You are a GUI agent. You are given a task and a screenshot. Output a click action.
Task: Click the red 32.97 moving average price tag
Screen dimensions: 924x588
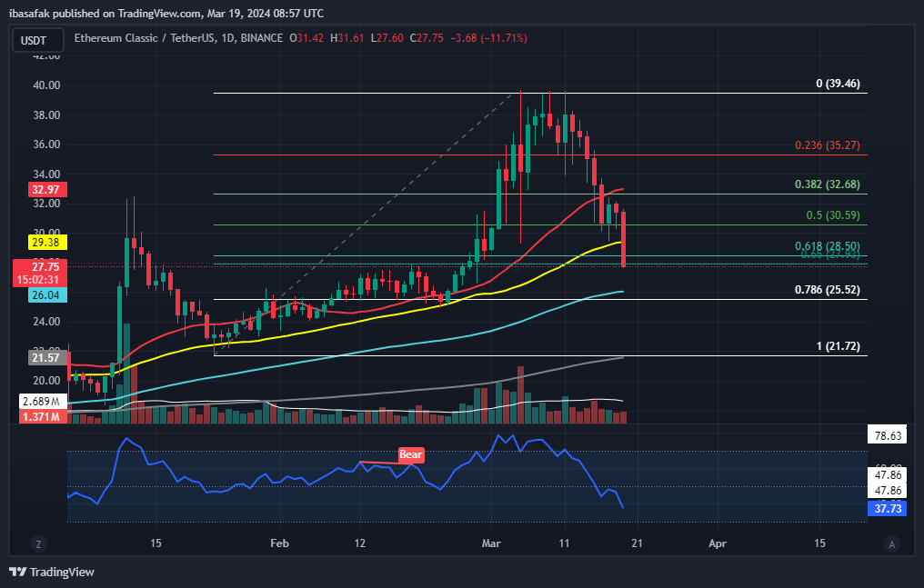click(x=47, y=190)
